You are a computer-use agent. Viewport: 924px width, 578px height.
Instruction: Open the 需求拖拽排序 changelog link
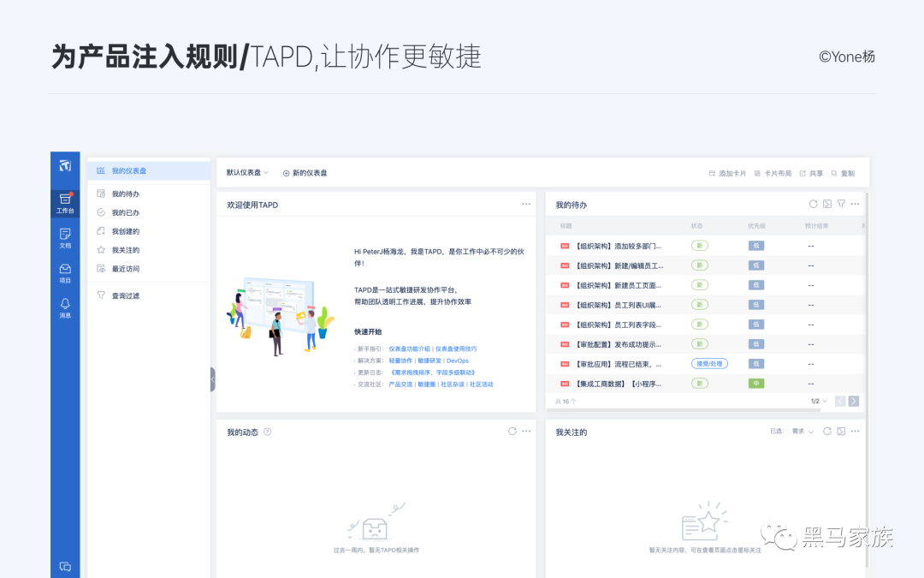point(433,372)
